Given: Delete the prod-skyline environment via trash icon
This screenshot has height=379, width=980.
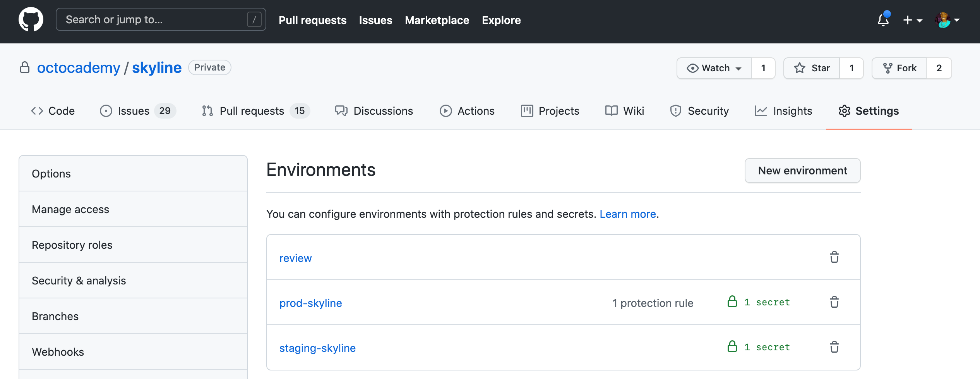Looking at the screenshot, I should tap(834, 302).
